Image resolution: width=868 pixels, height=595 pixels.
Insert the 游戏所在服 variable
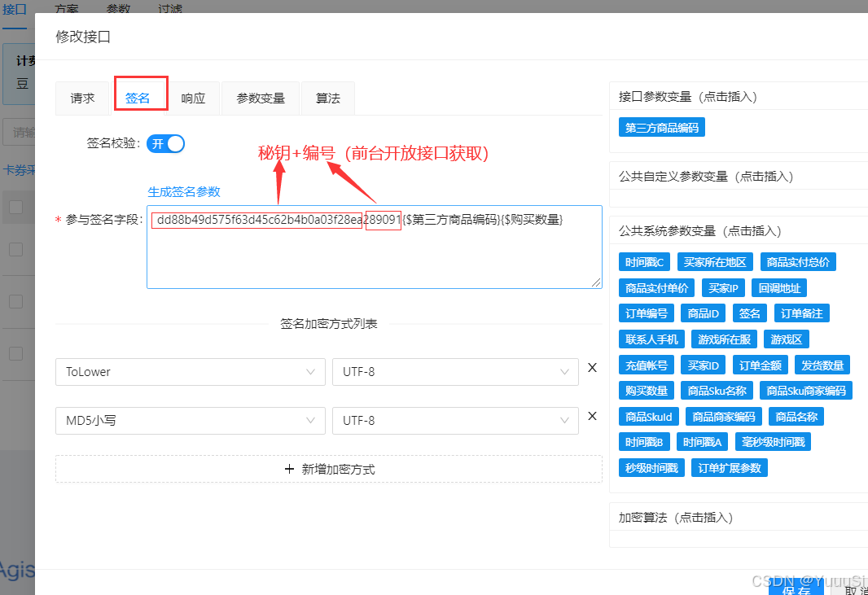pos(724,339)
